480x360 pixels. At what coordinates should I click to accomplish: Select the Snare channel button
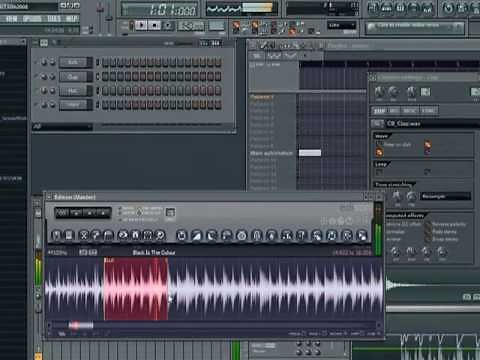(x=73, y=105)
